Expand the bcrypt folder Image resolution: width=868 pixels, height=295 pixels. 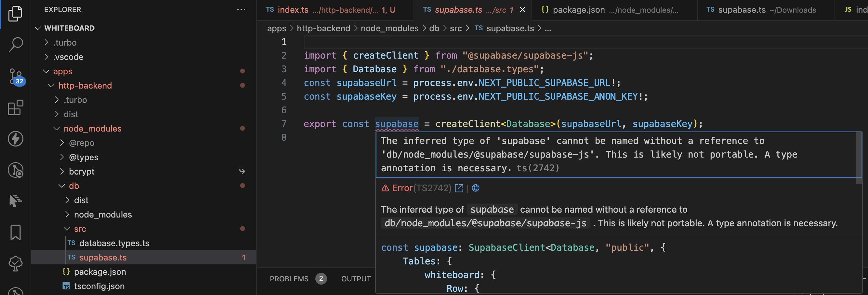coord(62,172)
